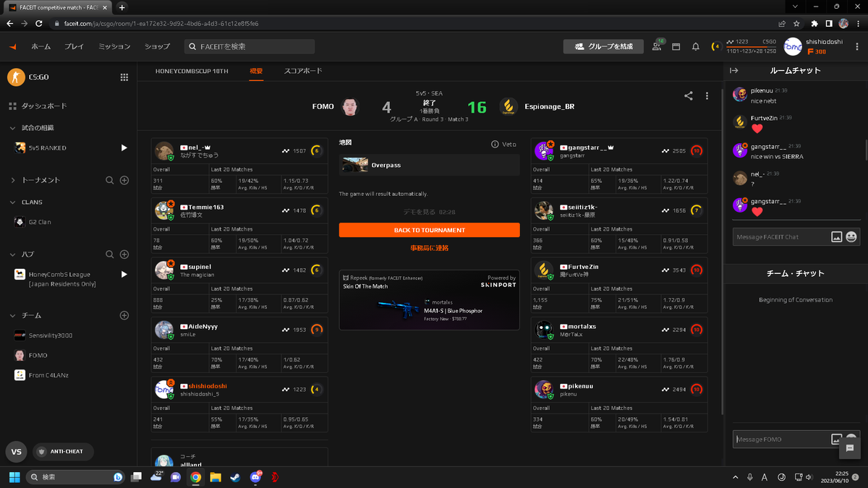This screenshot has height=488, width=868.
Task: Open mortalxs player name in roster
Action: 582,327
